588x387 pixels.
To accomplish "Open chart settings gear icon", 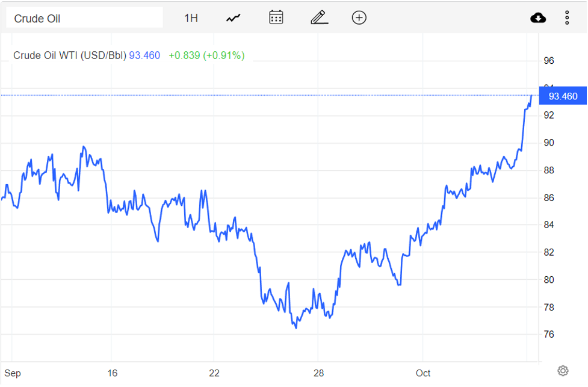I will tap(563, 370).
